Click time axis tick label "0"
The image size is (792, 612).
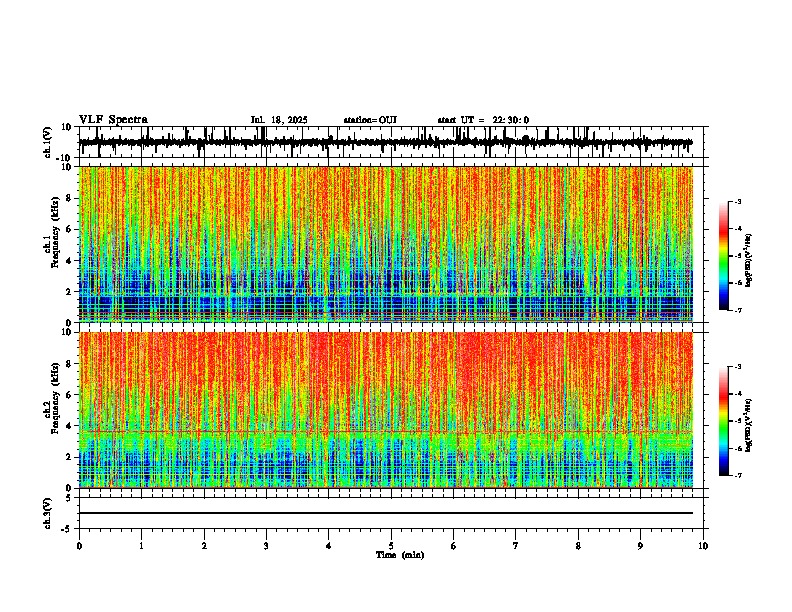79,546
